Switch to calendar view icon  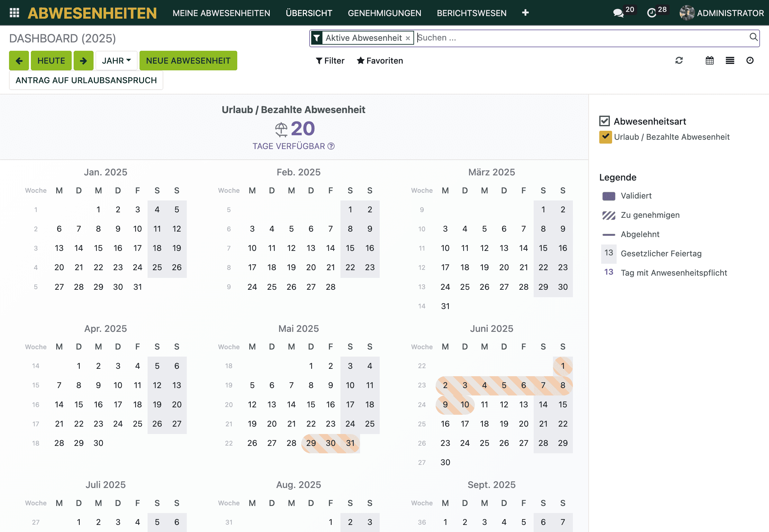pos(709,60)
